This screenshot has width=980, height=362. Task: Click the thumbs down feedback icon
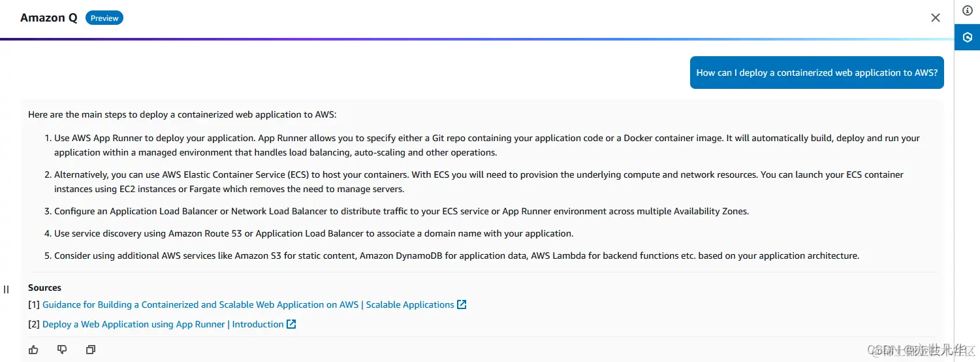[62, 350]
